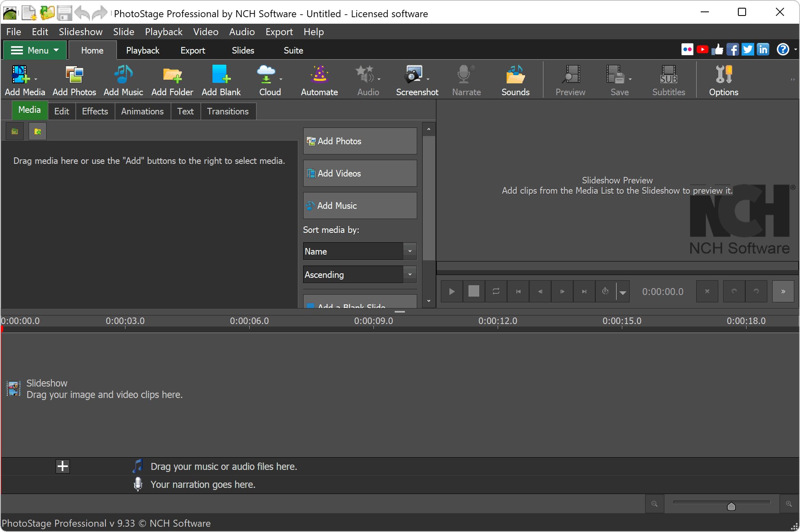
Task: Click the Narrate microphone icon
Action: tap(466, 80)
